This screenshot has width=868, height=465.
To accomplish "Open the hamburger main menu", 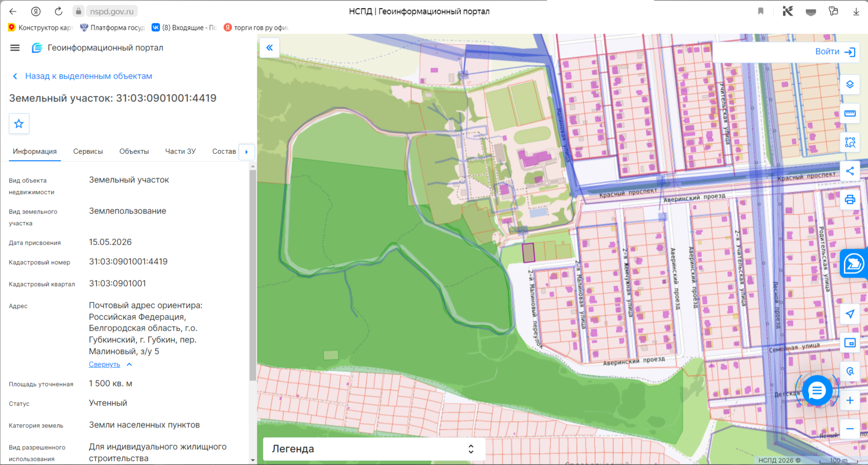I will (15, 48).
